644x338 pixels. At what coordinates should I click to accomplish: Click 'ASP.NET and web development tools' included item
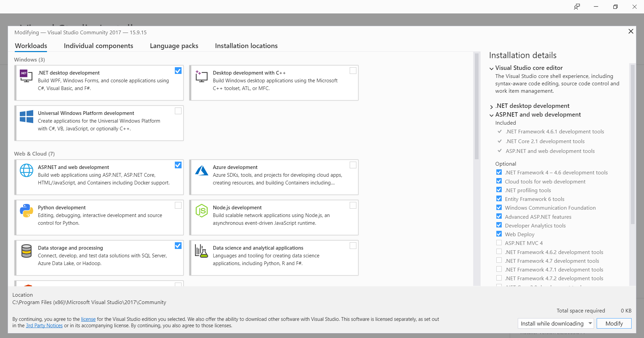[x=550, y=151]
